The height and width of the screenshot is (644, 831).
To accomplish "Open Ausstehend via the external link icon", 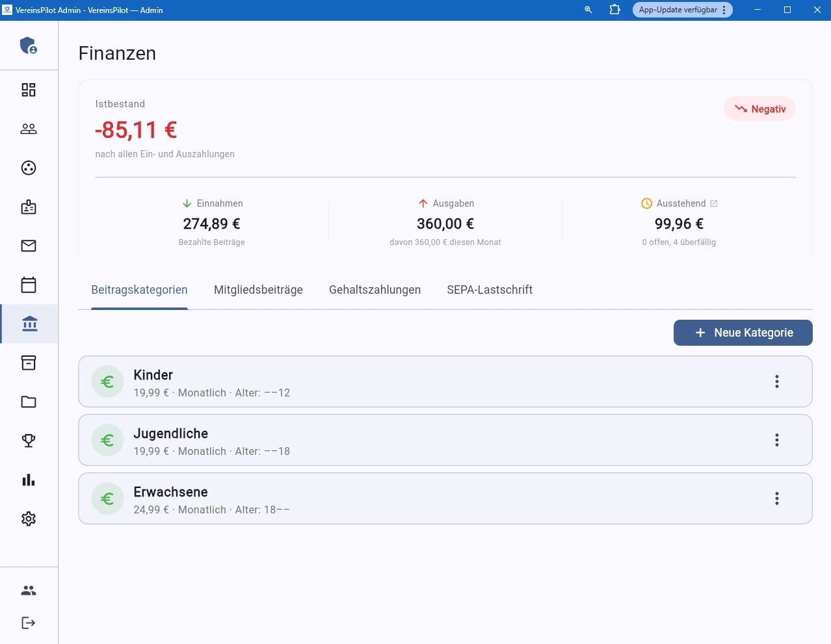I will 714,203.
